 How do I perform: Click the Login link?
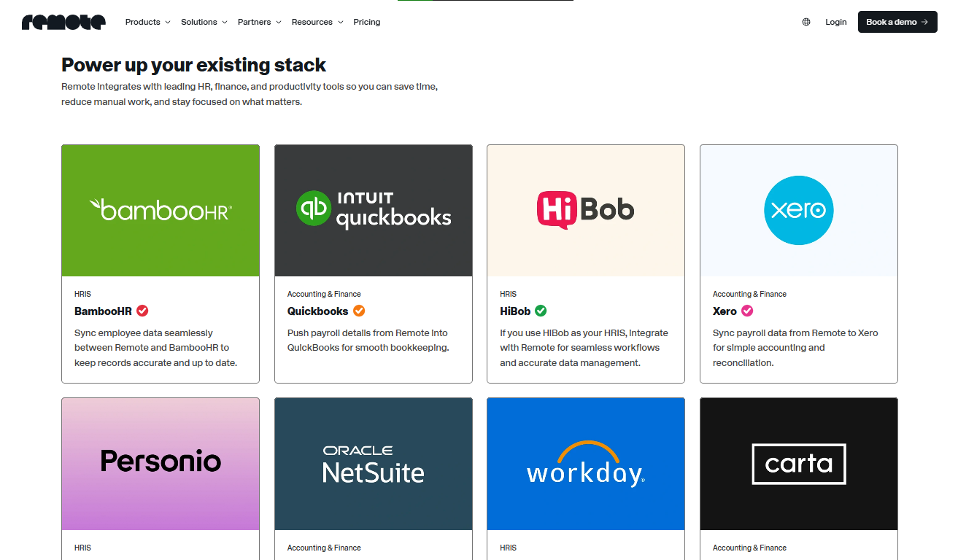836,22
